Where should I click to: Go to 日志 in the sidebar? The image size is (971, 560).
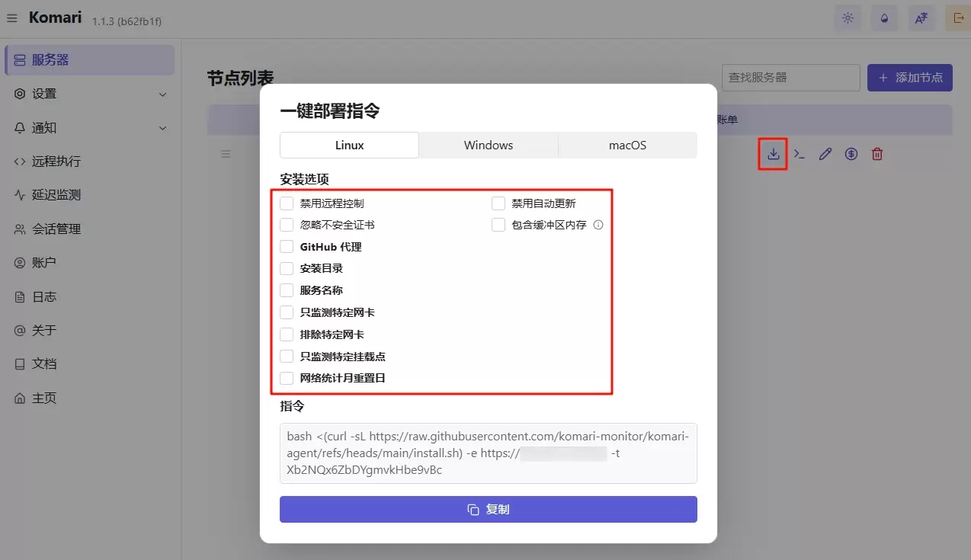(x=90, y=297)
